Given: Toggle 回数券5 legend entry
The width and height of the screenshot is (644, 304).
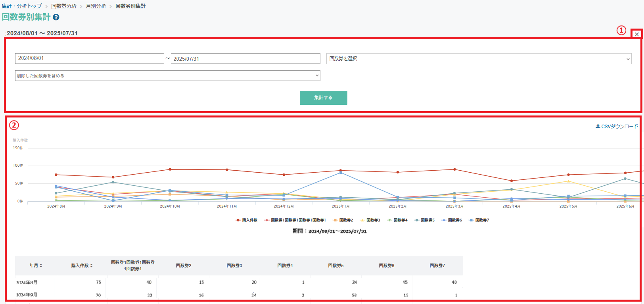Looking at the screenshot, I should click(424, 220).
